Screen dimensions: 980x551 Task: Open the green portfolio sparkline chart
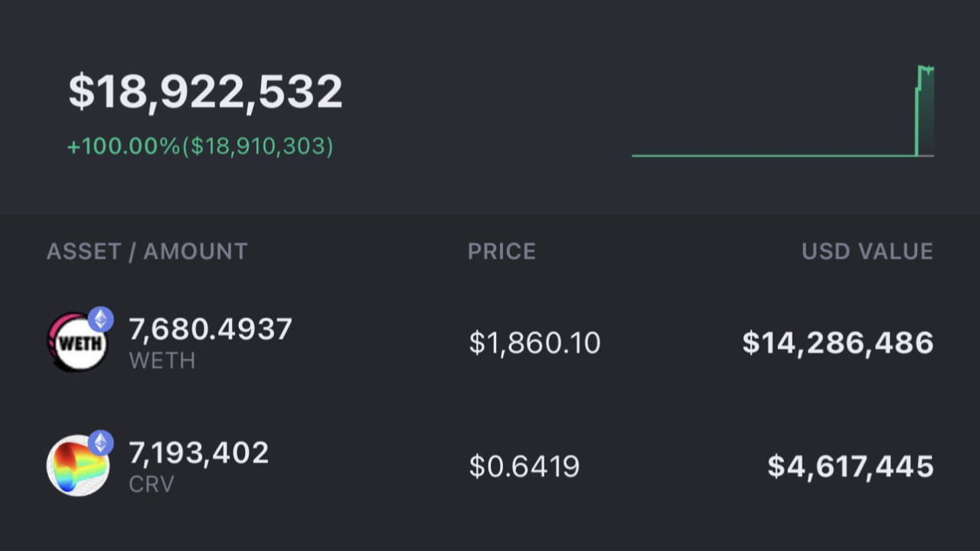[781, 115]
